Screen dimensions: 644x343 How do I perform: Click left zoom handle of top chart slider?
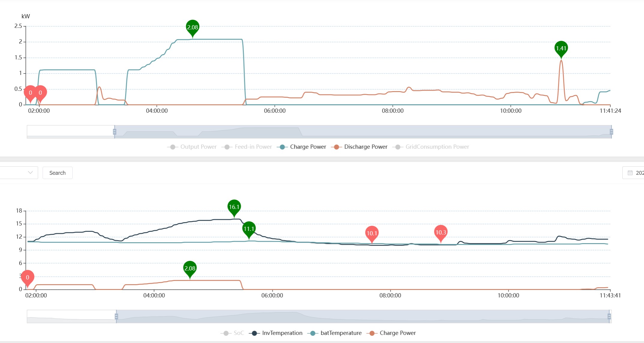tap(114, 132)
